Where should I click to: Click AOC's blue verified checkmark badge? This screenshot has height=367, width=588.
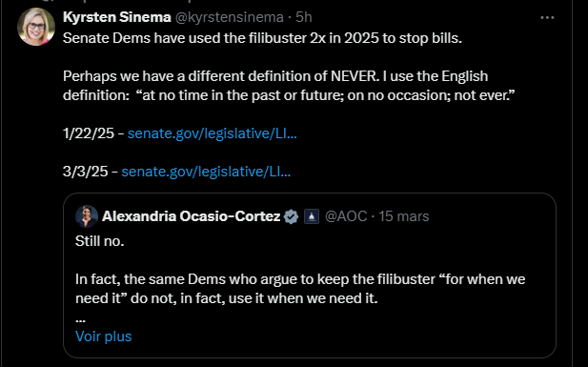click(291, 216)
